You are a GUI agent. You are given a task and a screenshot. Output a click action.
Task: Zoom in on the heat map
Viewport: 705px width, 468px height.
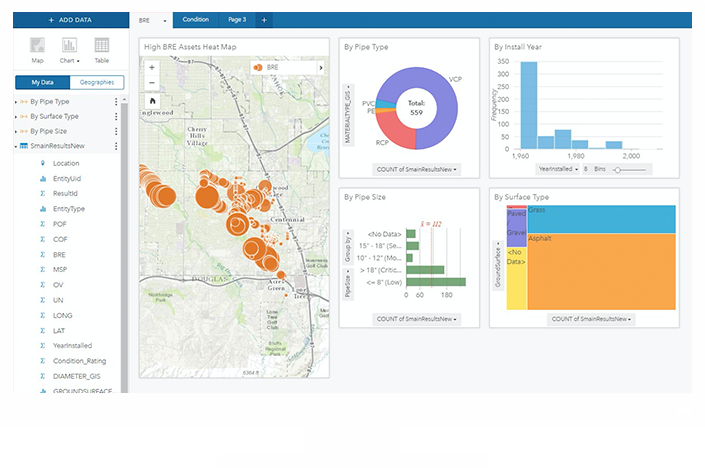click(x=152, y=68)
